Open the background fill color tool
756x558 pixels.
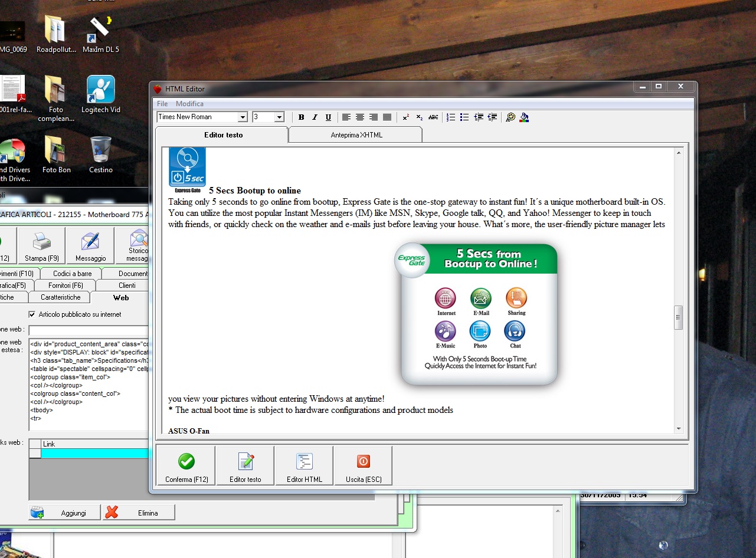[x=524, y=117]
